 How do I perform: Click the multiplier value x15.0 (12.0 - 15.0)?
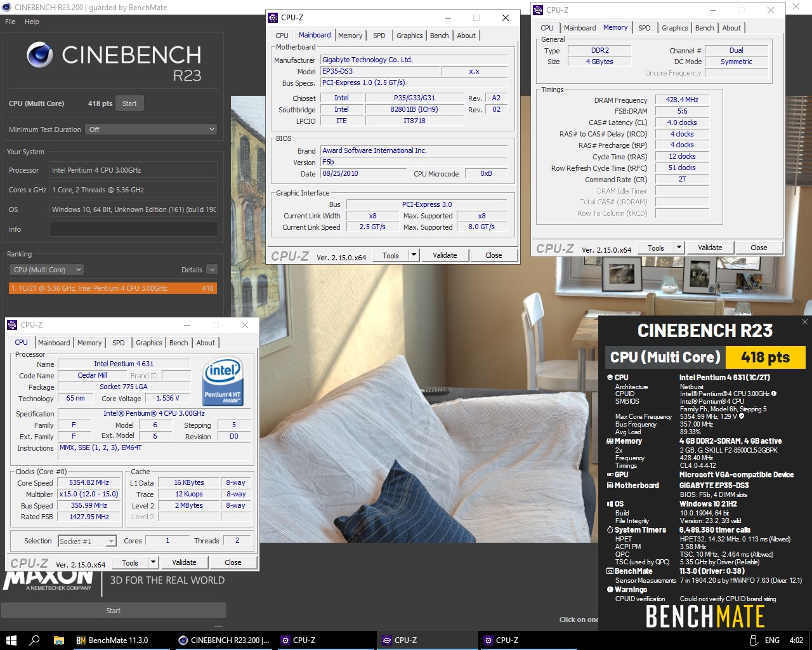tap(89, 494)
